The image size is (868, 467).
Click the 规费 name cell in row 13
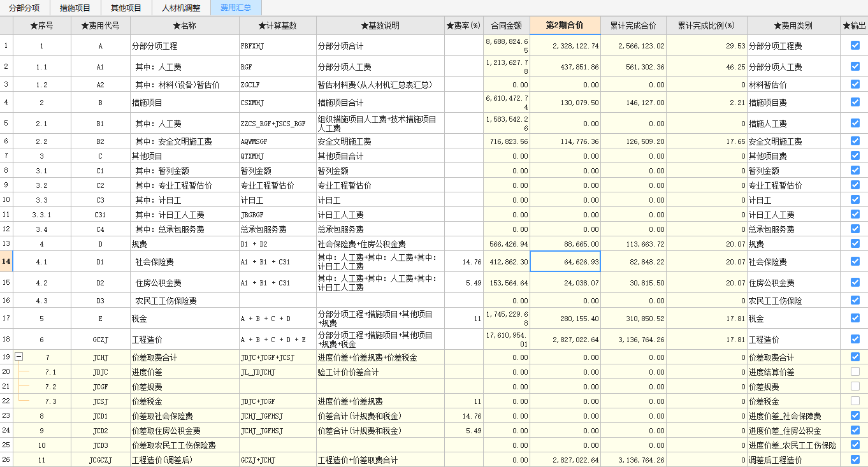(184, 244)
